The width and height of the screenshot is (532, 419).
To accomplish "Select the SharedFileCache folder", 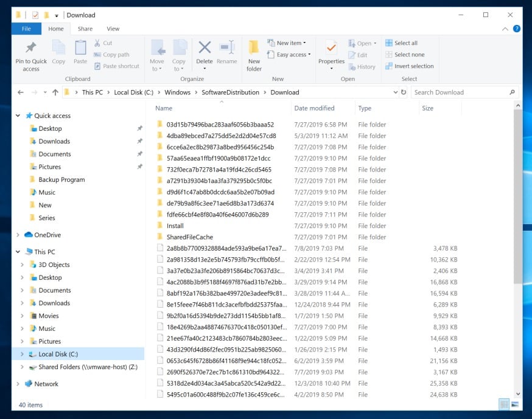I will 190,237.
